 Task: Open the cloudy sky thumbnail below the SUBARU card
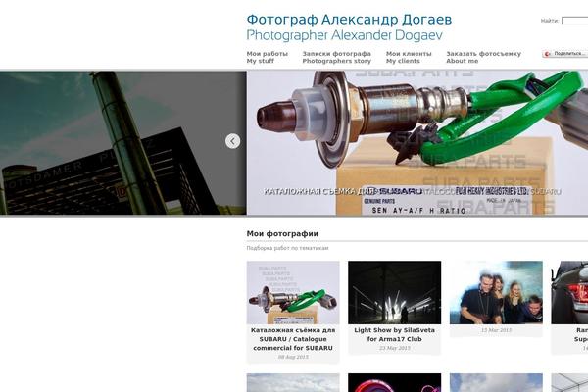(293, 382)
